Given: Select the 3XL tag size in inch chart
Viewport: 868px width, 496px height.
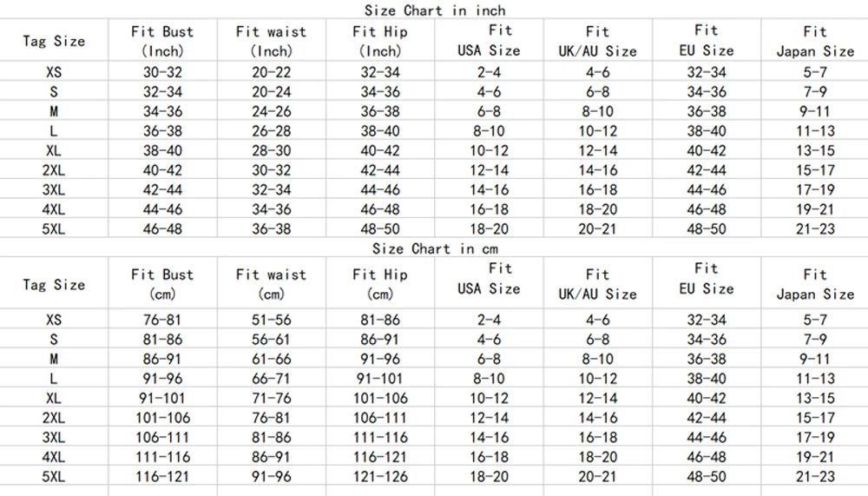Looking at the screenshot, I should [54, 190].
